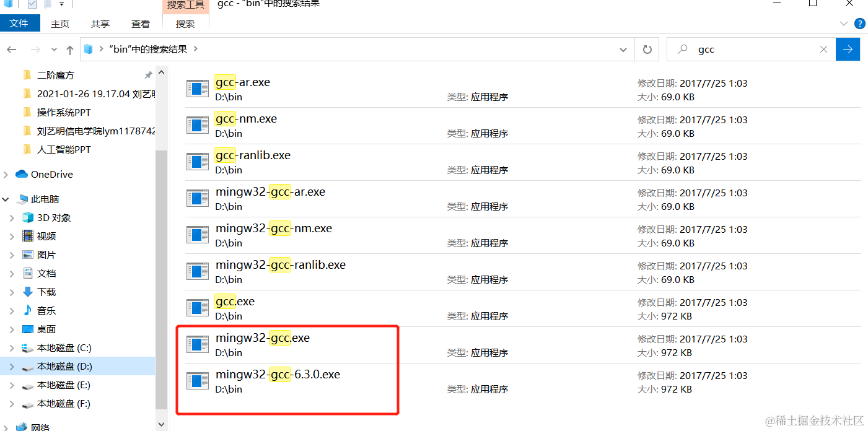Click the file name mingw32-gcc.exe
The height and width of the screenshot is (431, 868).
(x=263, y=338)
